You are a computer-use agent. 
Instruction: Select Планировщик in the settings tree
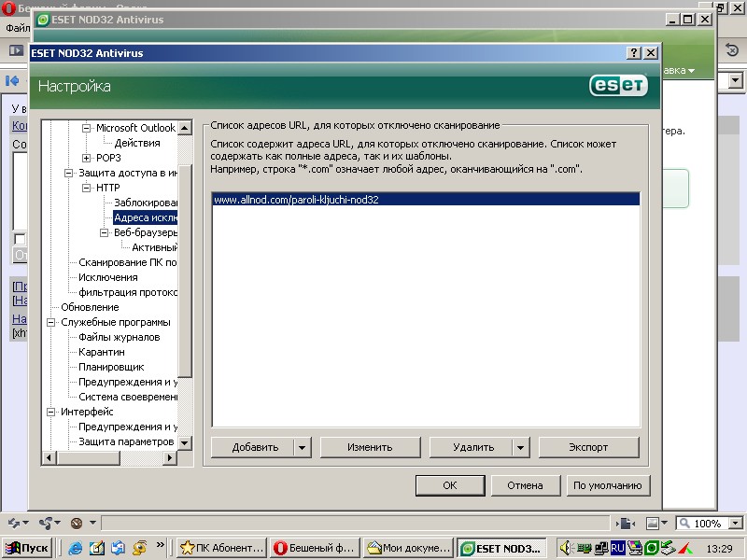(x=111, y=367)
